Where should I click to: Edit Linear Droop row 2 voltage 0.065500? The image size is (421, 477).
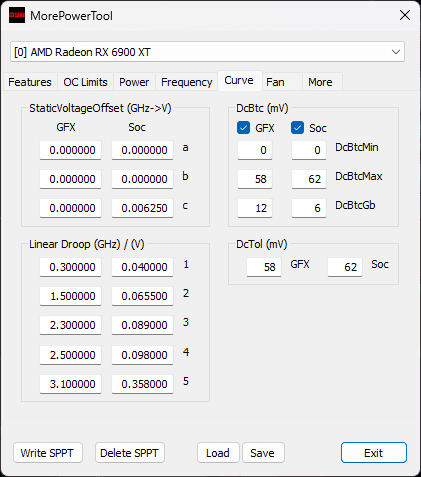142,296
